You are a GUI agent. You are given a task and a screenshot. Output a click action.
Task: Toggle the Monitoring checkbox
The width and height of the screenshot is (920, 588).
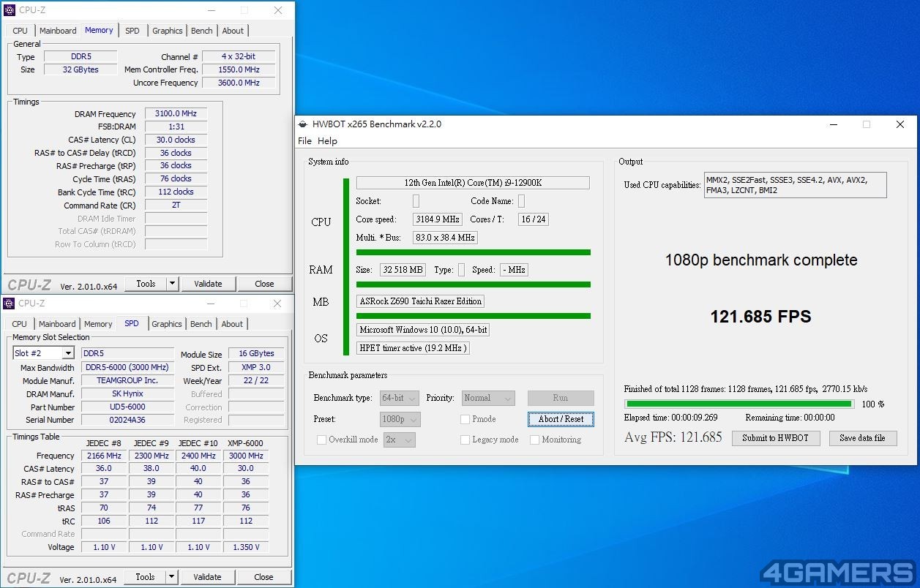[x=535, y=440]
